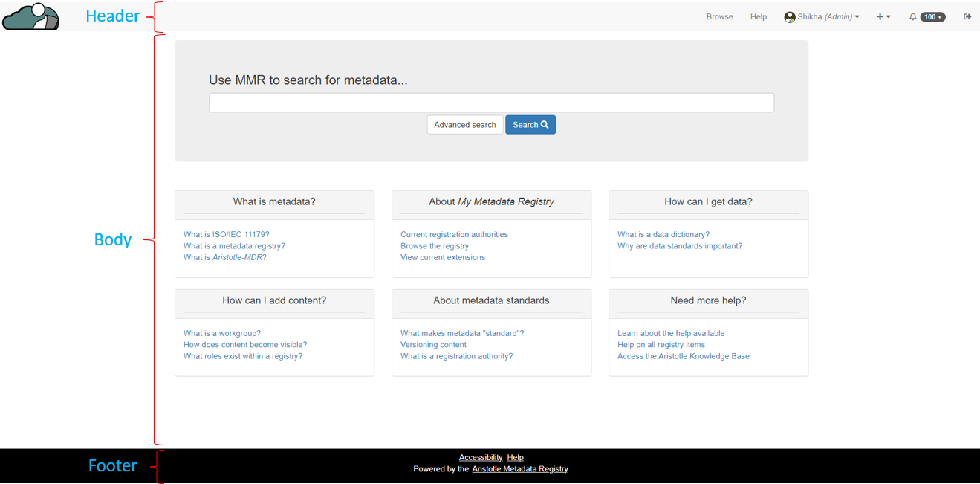Click Accessibility link in the footer
980x484 pixels.
pyautogui.click(x=480, y=457)
